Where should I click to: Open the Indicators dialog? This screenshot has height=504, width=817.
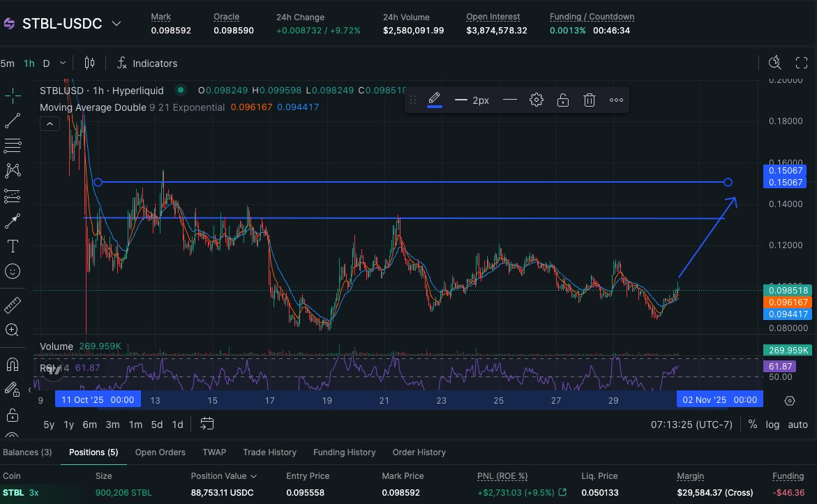[x=147, y=63]
